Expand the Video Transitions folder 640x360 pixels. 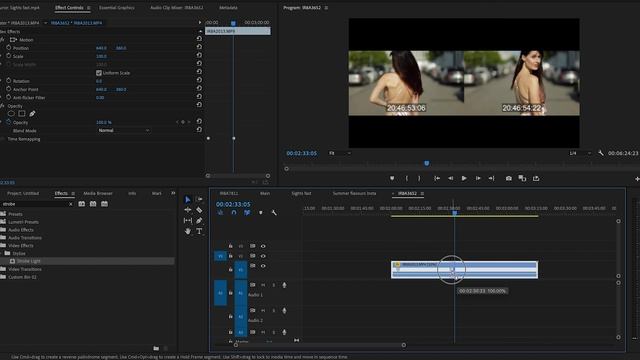click(3, 269)
